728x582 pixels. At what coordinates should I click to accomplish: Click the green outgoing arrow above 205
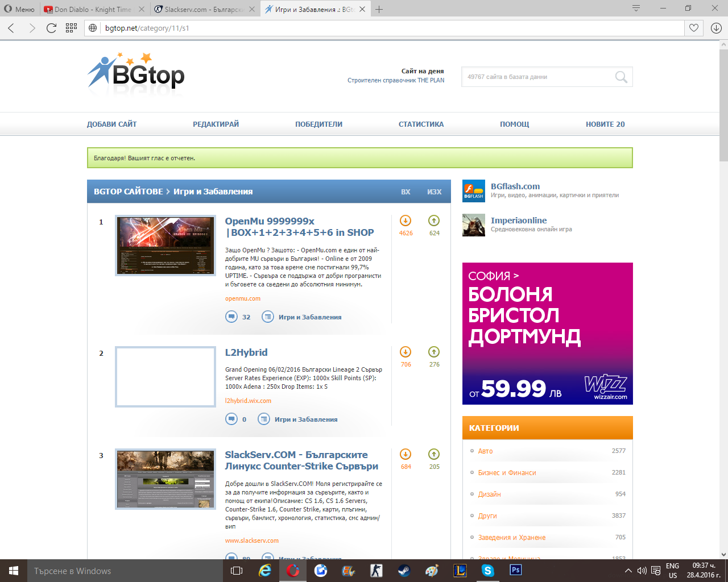point(434,454)
